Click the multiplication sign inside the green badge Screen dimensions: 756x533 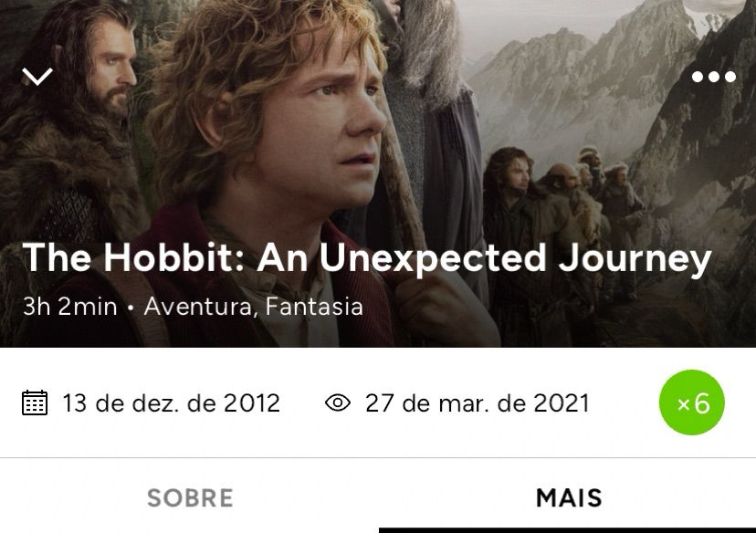click(x=683, y=404)
